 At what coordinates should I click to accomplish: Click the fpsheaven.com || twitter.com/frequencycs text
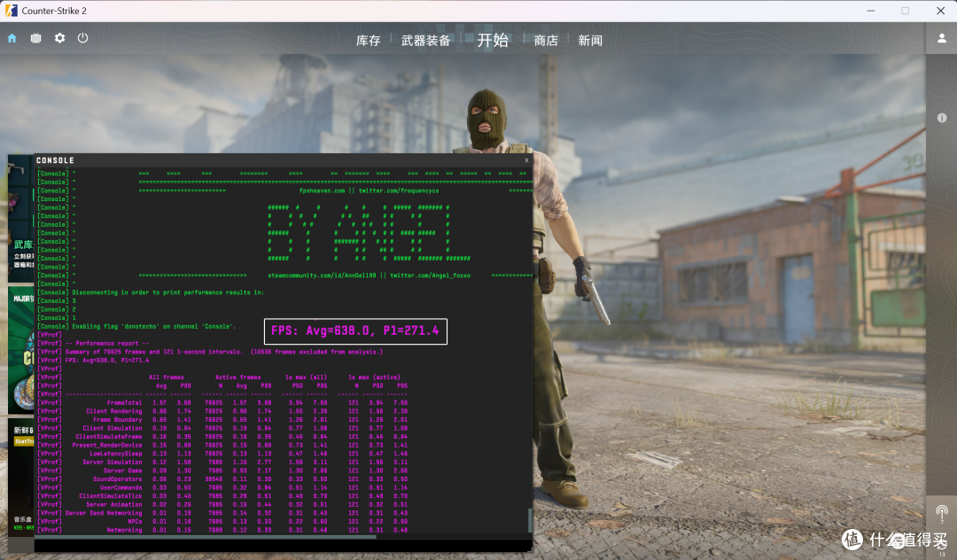coord(369,191)
